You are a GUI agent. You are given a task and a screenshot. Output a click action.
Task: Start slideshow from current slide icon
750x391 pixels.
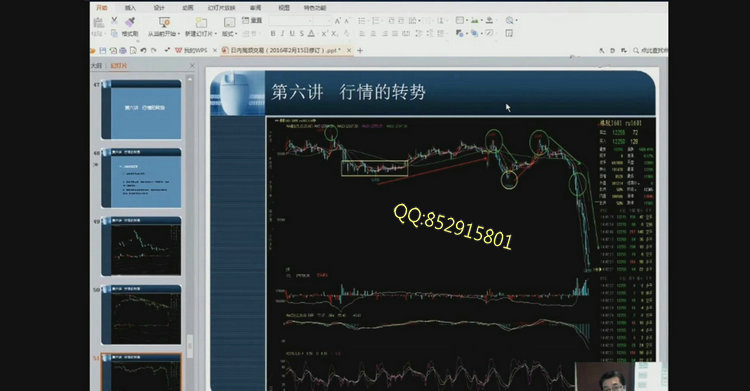pos(164,22)
